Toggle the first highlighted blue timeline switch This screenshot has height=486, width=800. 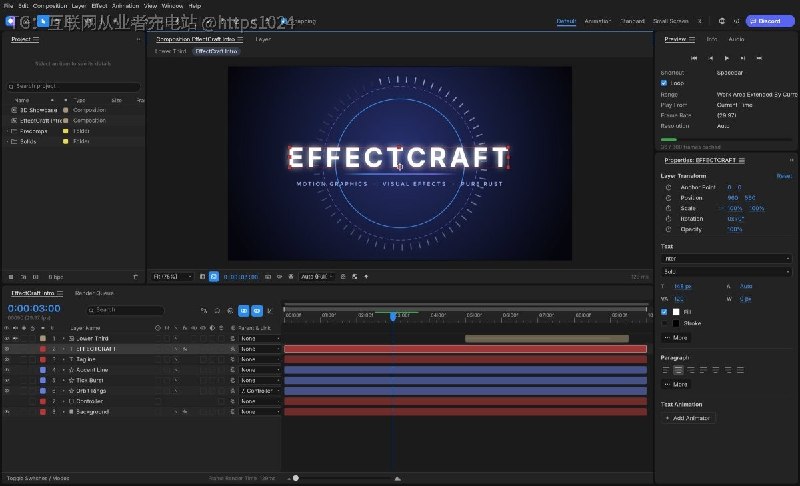[244, 310]
